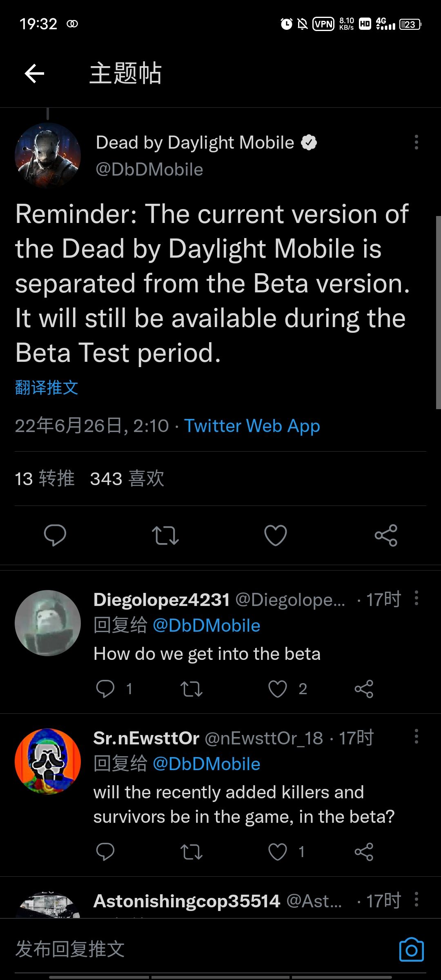This screenshot has height=980, width=441.
Task: Select the 主题帖 header title
Action: 125,73
